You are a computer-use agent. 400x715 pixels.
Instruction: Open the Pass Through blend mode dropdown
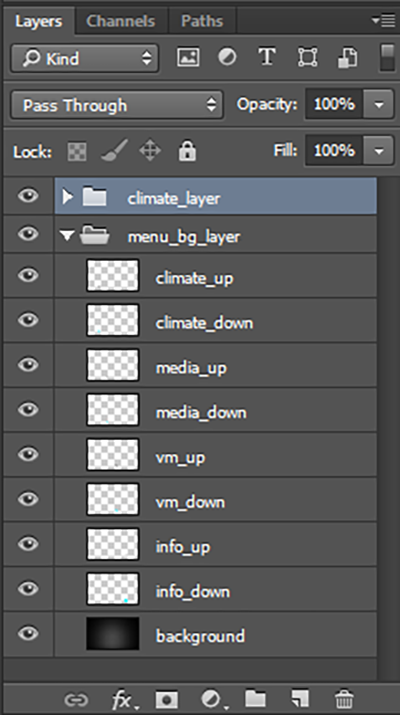point(117,105)
